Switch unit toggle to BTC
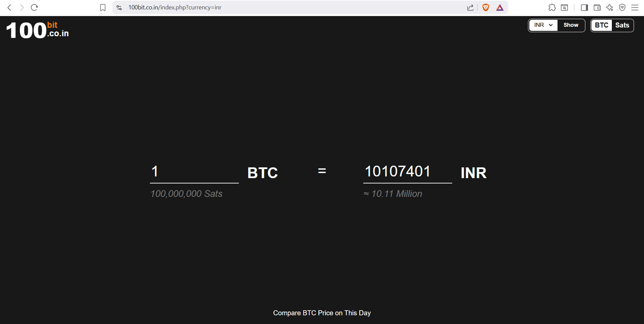This screenshot has height=324, width=644. (x=602, y=25)
